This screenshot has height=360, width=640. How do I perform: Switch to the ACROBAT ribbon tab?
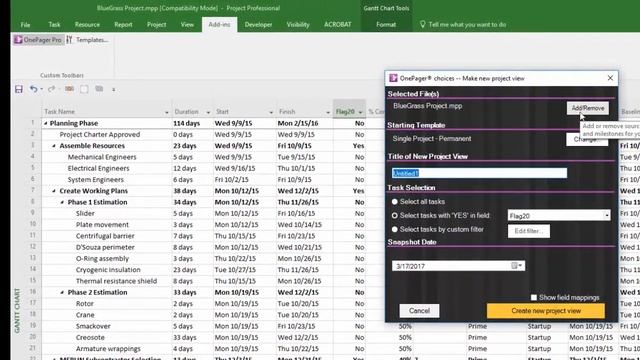pyautogui.click(x=338, y=24)
